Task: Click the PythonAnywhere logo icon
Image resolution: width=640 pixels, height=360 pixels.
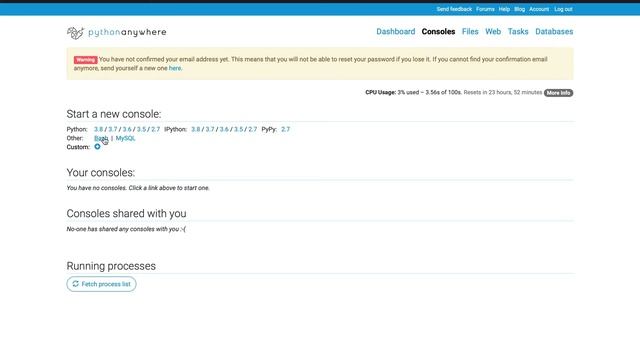Action: 75,32
